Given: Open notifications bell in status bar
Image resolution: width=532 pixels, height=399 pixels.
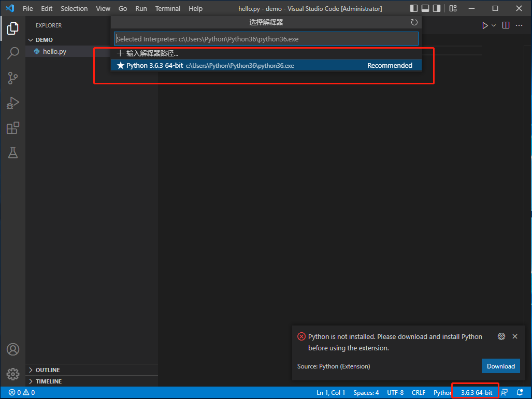Looking at the screenshot, I should coord(520,393).
